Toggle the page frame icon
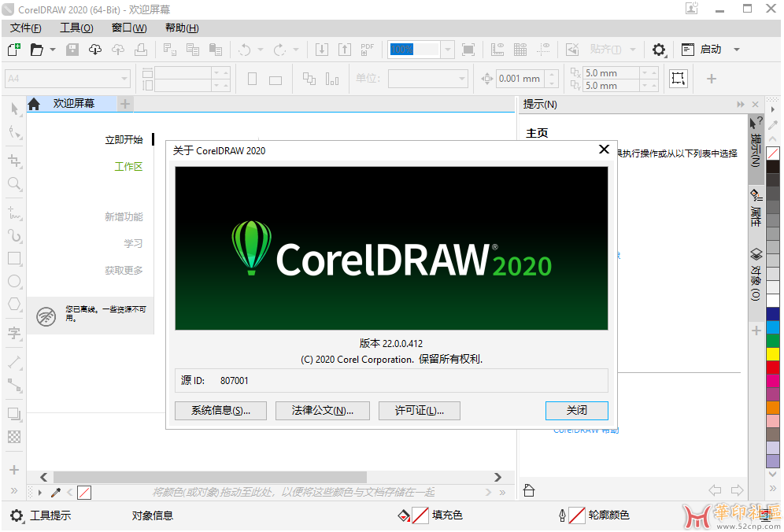 (678, 79)
